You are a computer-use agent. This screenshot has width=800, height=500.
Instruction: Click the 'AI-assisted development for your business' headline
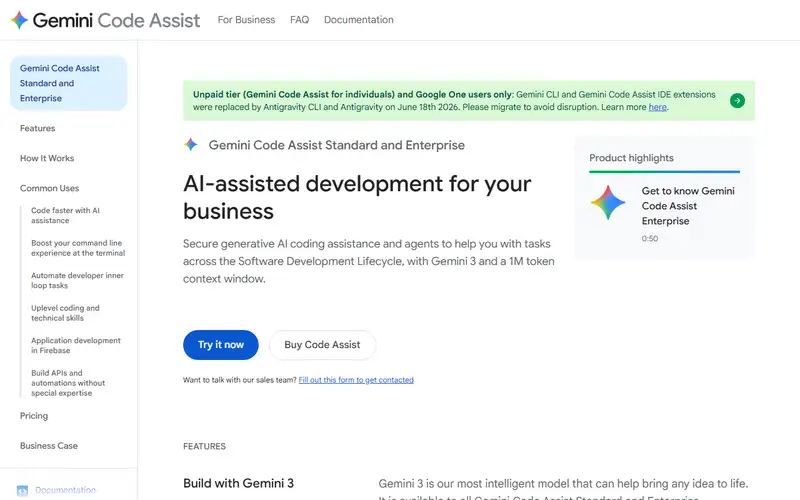tap(357, 197)
